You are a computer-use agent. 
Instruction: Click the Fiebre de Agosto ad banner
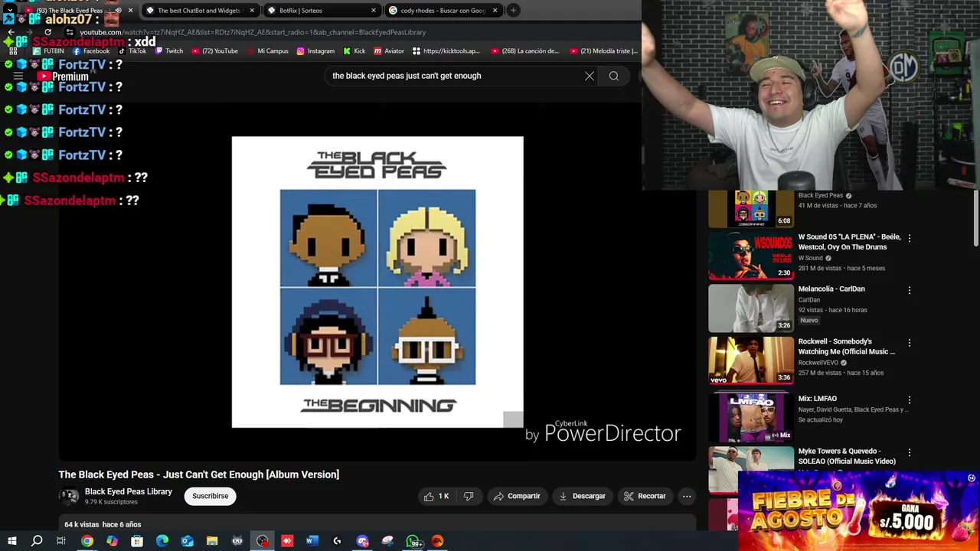[x=857, y=510]
